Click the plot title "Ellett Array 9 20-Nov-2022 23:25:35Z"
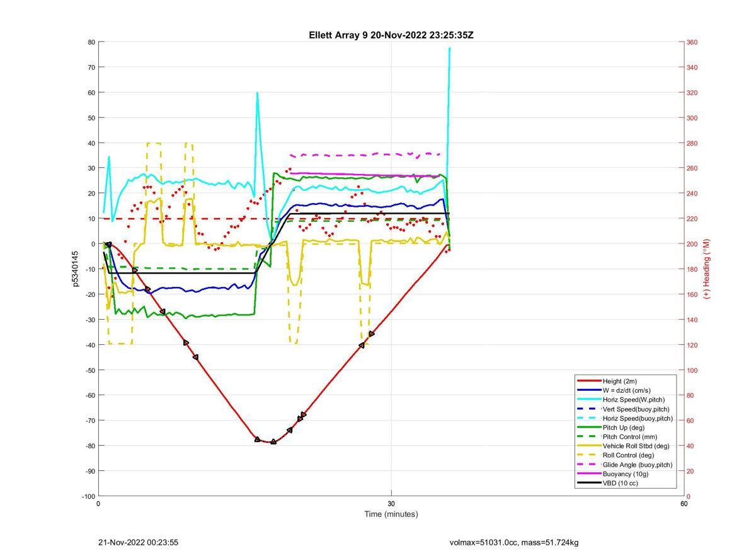 [x=391, y=35]
